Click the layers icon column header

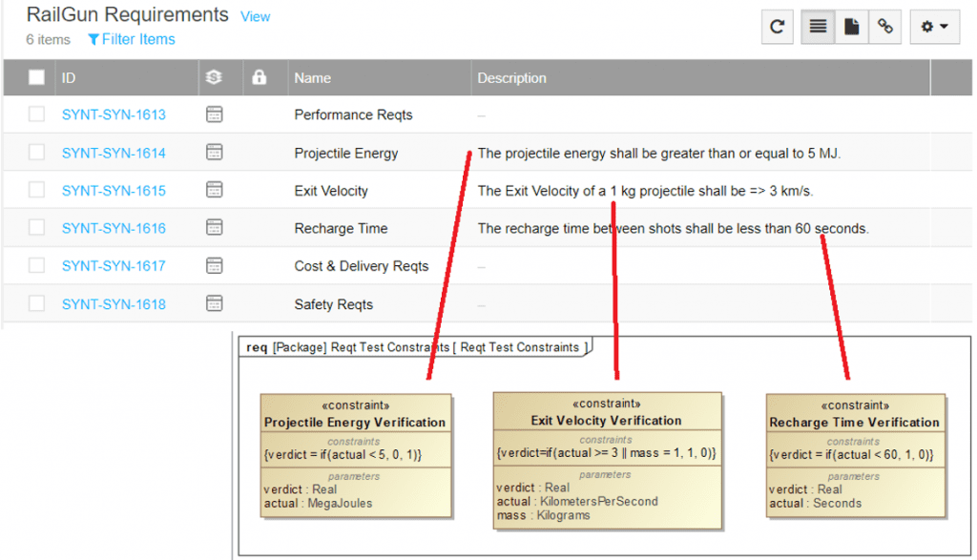[x=215, y=78]
